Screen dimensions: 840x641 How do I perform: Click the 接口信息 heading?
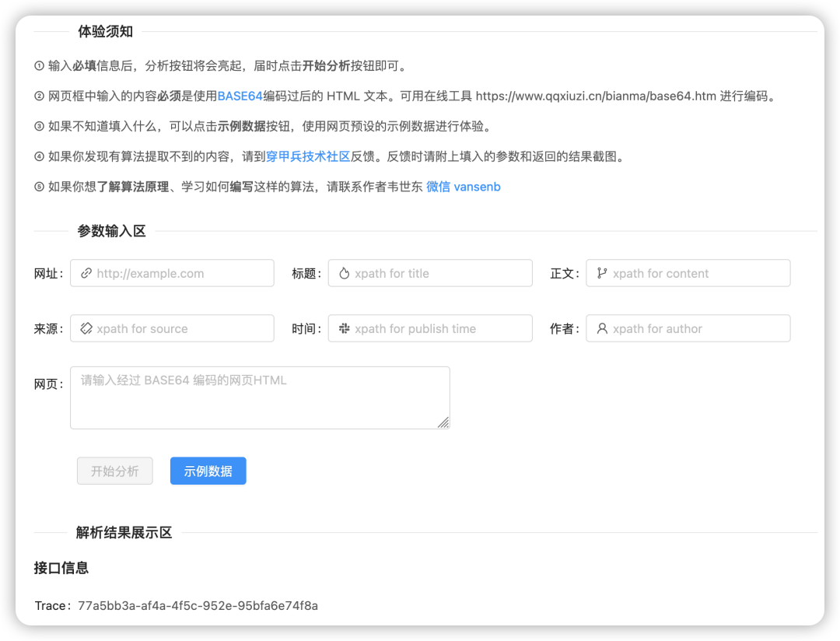pyautogui.click(x=61, y=568)
